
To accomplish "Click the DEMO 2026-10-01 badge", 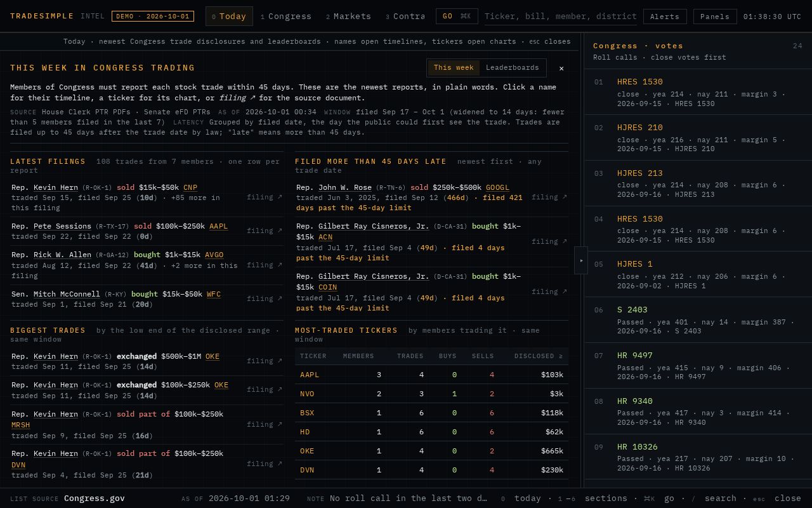I will point(153,17).
